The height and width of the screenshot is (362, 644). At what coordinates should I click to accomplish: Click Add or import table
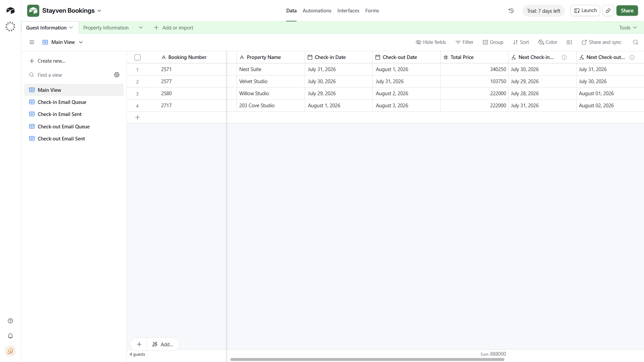pos(173,27)
